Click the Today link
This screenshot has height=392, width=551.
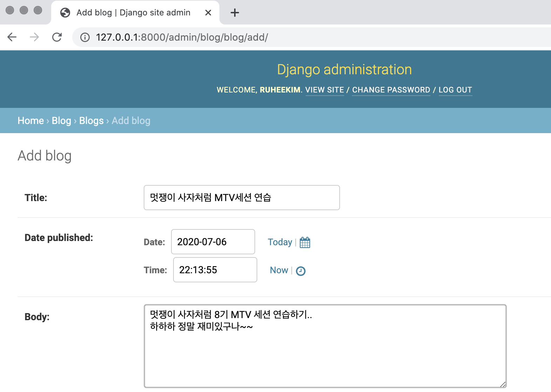[x=280, y=242]
